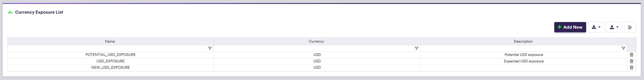Open the upload import dropdown

pos(614,27)
